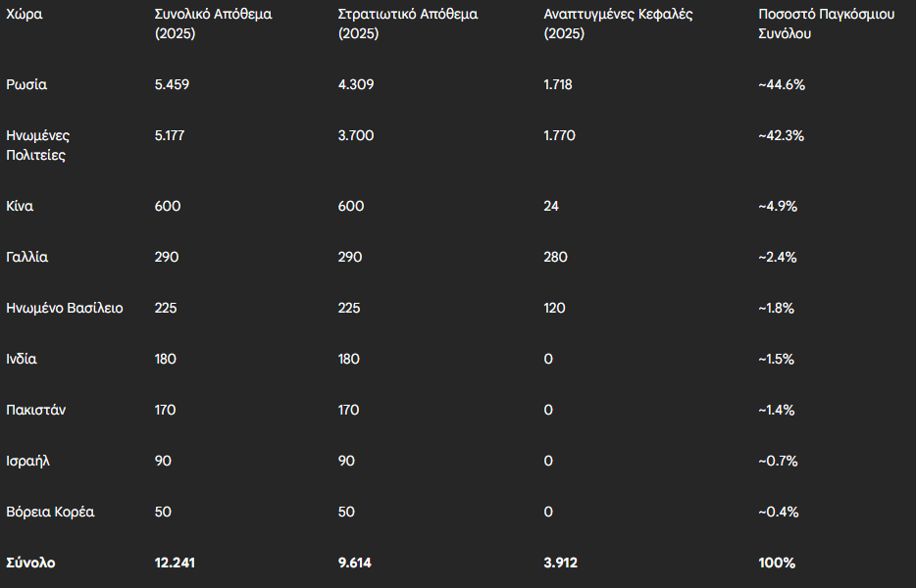The image size is (916, 588).
Task: Select the bold Σύνολο row label
Action: [31, 563]
